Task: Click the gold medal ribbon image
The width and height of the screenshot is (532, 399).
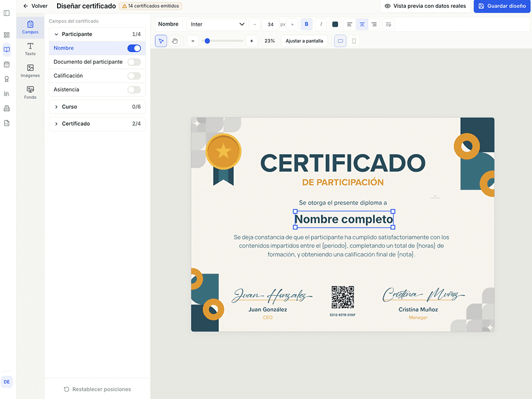Action: (223, 160)
